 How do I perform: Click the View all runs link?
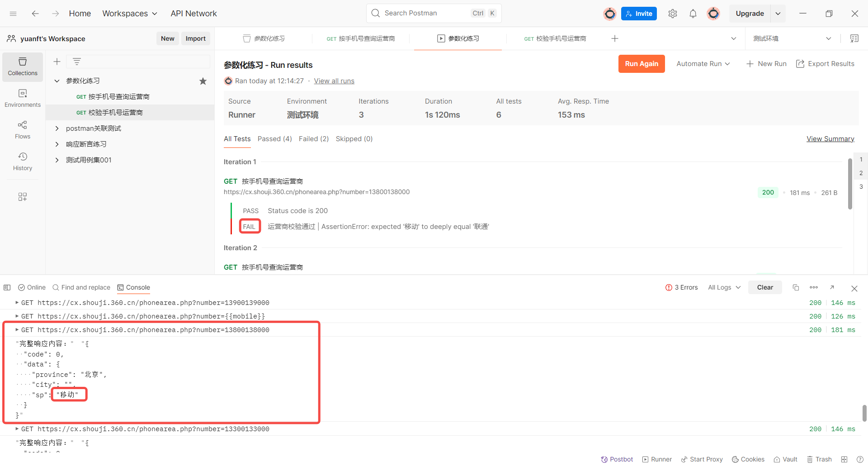tap(334, 81)
